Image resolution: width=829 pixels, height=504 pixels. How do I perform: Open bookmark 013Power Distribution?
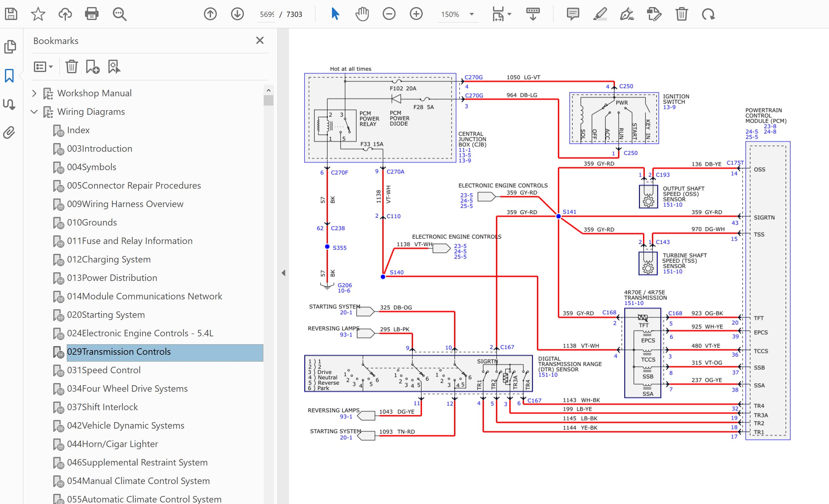tap(112, 278)
